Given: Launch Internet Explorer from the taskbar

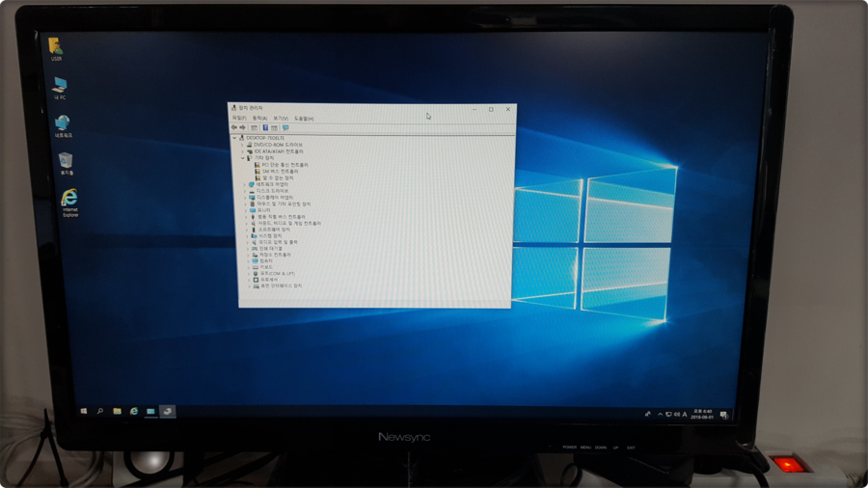Looking at the screenshot, I should click(134, 411).
